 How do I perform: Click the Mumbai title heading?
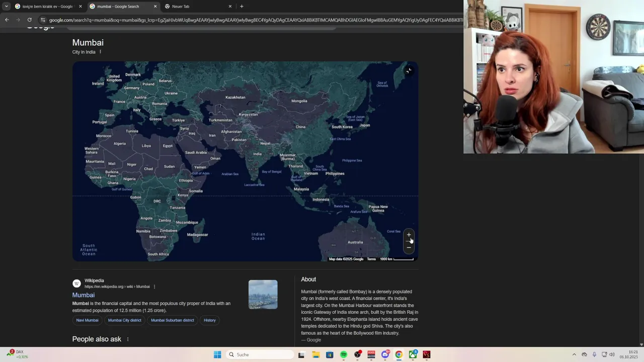point(88,43)
